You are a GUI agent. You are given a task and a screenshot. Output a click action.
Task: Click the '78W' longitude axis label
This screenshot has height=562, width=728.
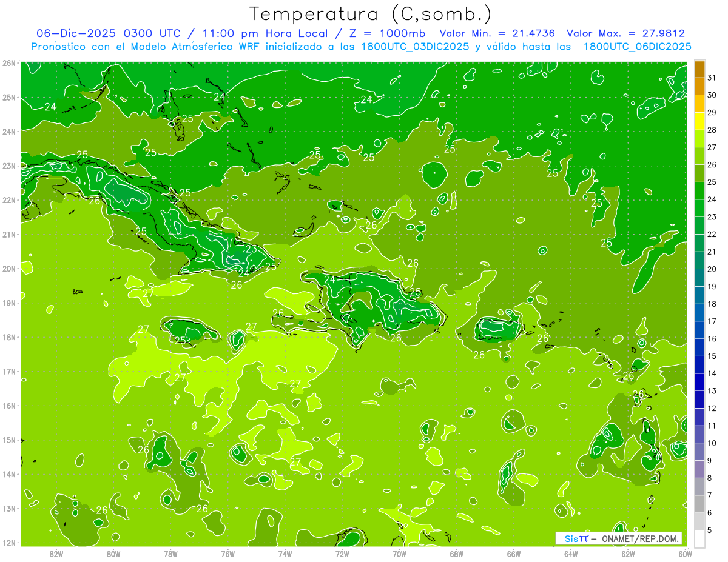coord(170,554)
